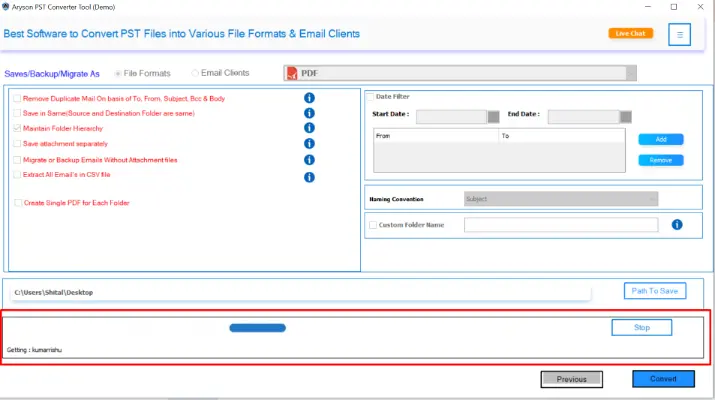This screenshot has height=400, width=715.
Task: Click info icon for Save attachment separately
Action: [309, 144]
